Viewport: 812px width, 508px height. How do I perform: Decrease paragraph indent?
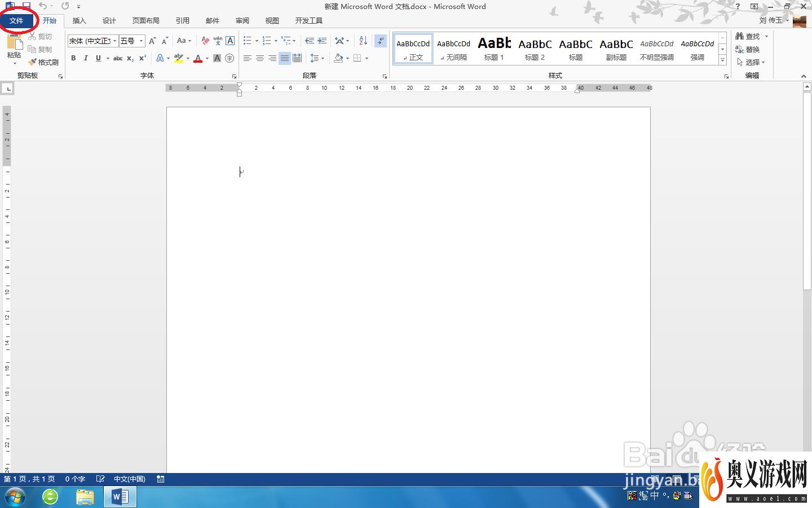tap(310, 41)
